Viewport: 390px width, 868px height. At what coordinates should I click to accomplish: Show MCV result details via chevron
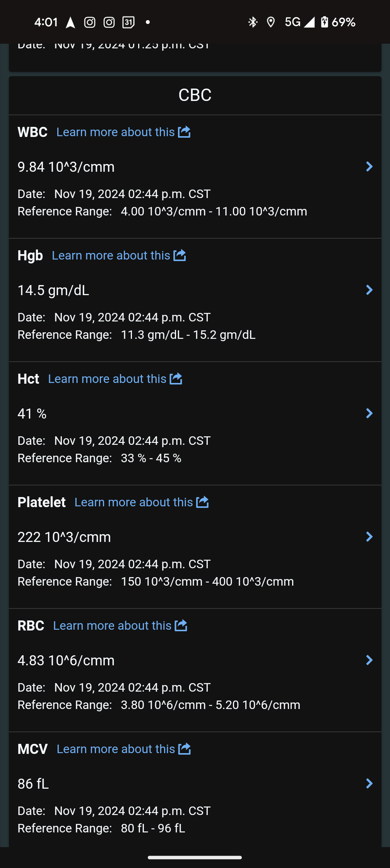[369, 784]
